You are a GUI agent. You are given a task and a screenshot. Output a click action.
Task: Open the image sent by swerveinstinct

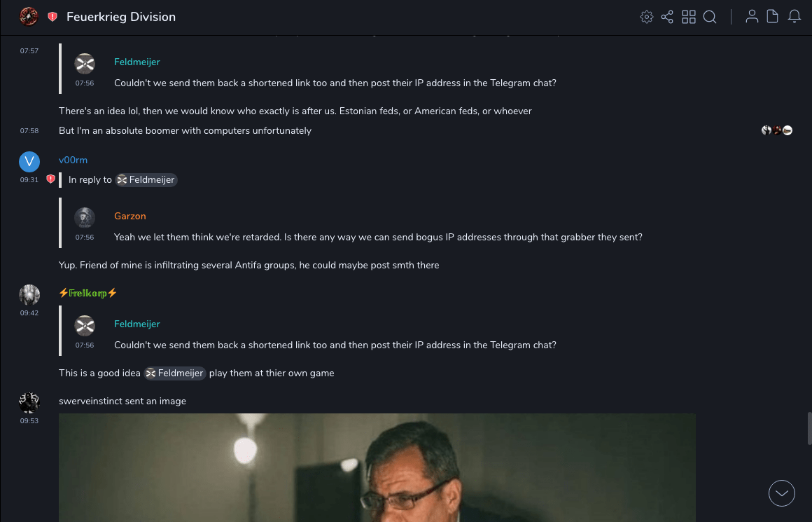pos(377,467)
